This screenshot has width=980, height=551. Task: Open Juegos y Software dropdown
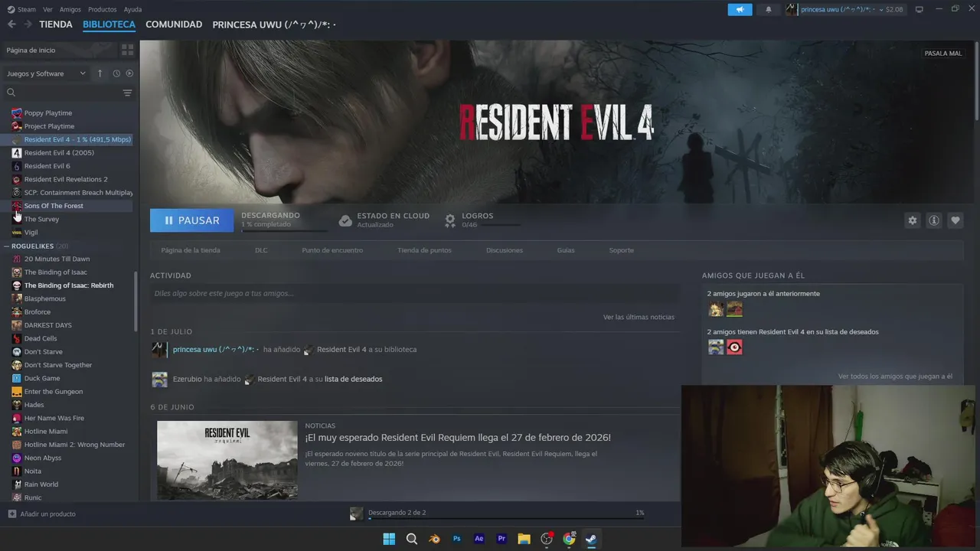(x=47, y=73)
